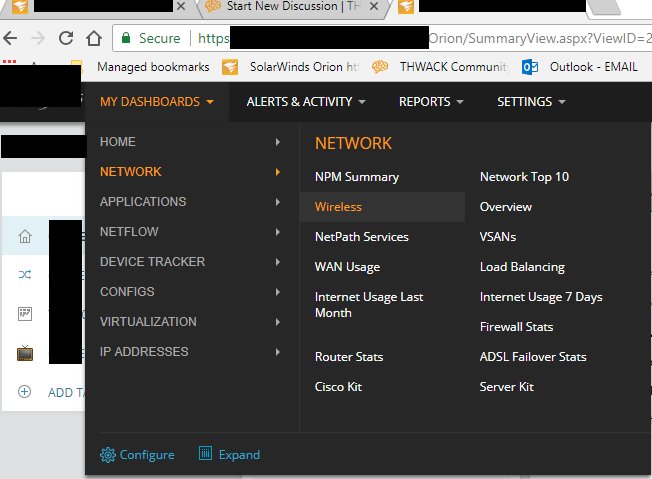Open SolarWinds Orion bookmark
This screenshot has height=479, width=652.
(289, 67)
